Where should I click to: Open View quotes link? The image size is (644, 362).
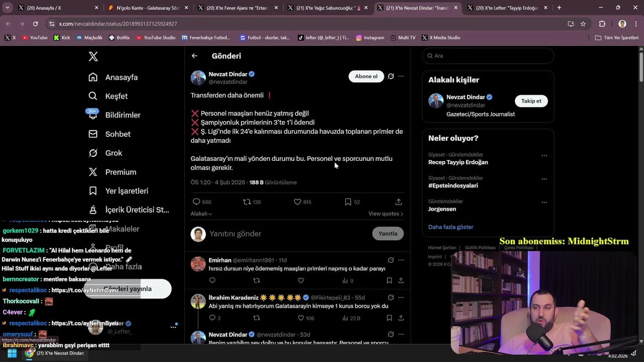(x=386, y=214)
